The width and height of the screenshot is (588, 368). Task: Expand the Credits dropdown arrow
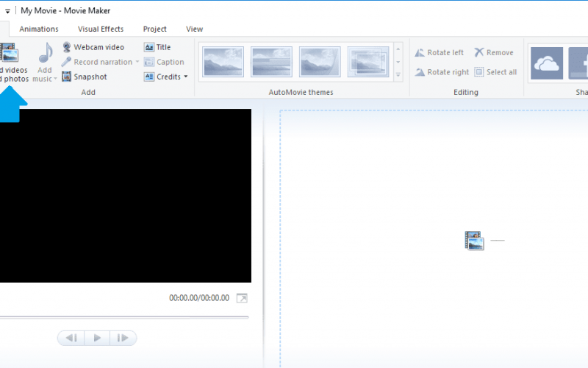pos(186,77)
